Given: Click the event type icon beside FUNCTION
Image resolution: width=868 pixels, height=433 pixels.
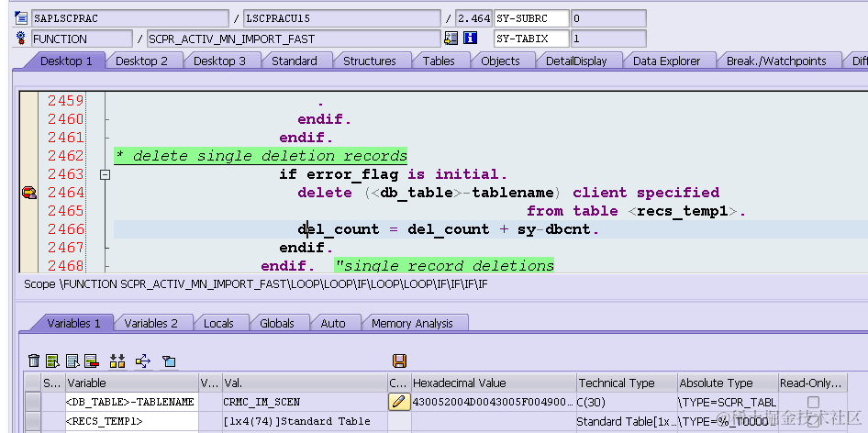Looking at the screenshot, I should pos(21,39).
